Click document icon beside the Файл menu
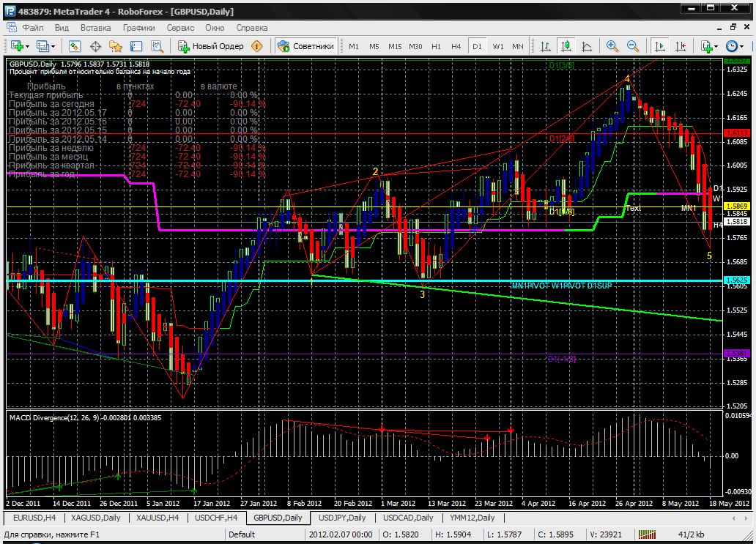 click(x=13, y=28)
